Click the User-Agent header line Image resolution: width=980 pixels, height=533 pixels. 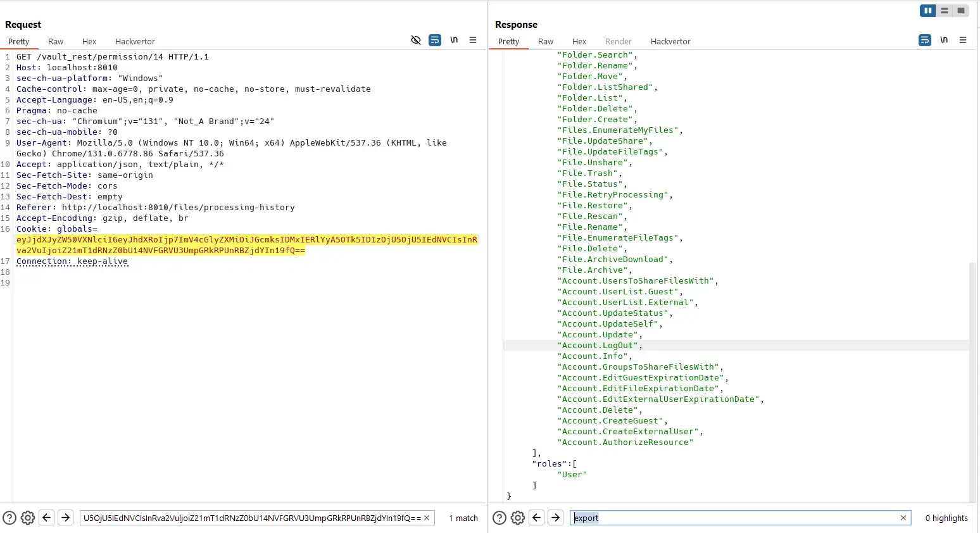click(x=232, y=148)
